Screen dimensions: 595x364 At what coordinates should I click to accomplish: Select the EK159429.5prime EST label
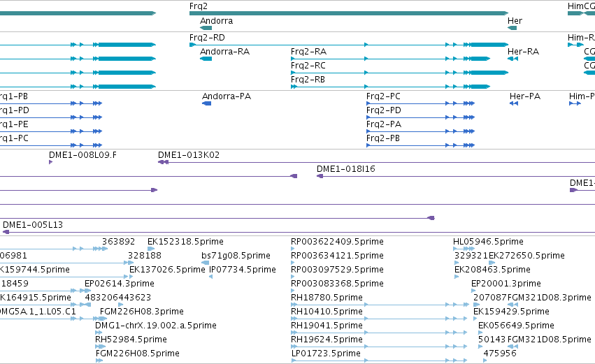[x=511, y=312]
